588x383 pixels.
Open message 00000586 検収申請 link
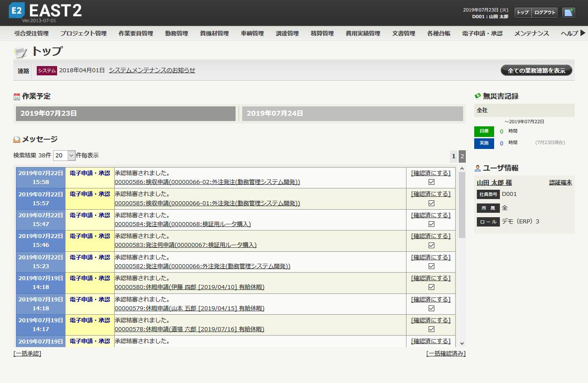[x=208, y=182]
